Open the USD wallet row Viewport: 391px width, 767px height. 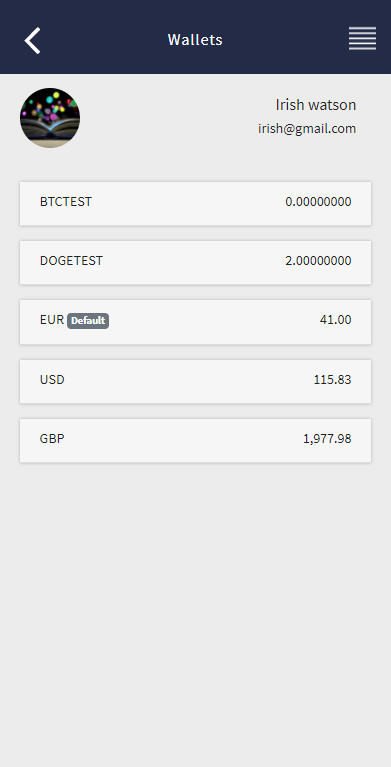tap(195, 382)
